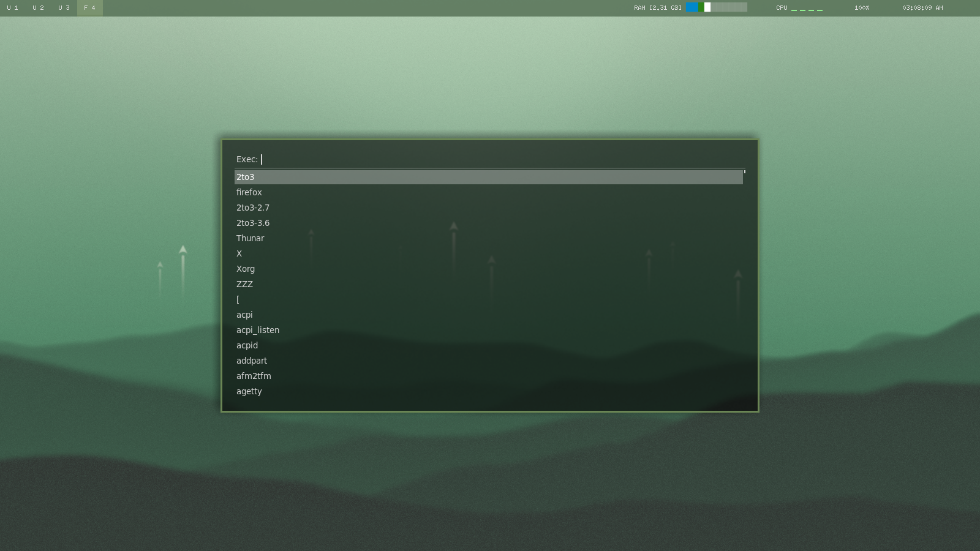Select the highlighted 2to3 entry
980x551 pixels.
[489, 177]
